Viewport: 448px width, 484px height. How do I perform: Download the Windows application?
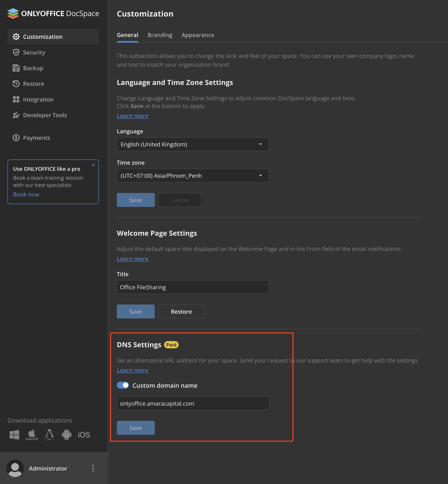point(14,435)
